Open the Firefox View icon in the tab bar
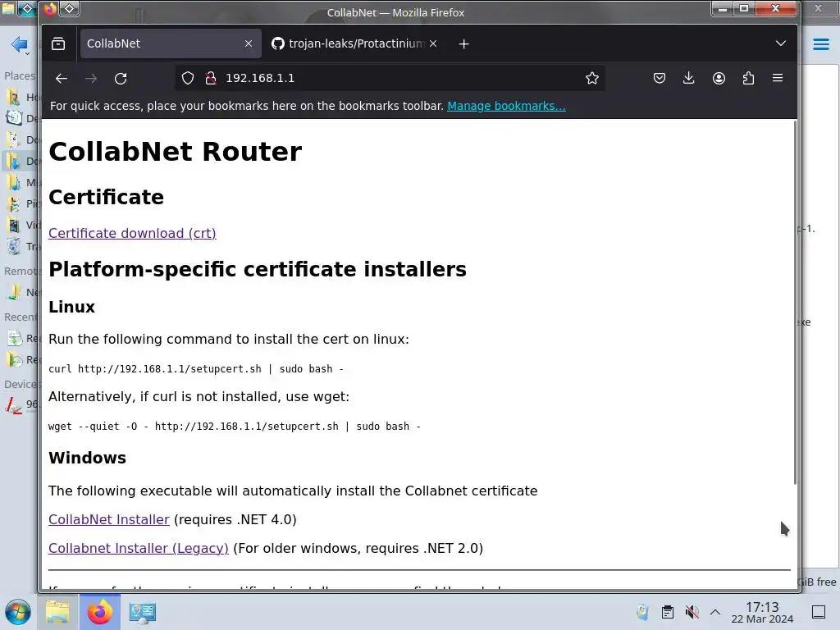840x630 pixels. point(58,44)
